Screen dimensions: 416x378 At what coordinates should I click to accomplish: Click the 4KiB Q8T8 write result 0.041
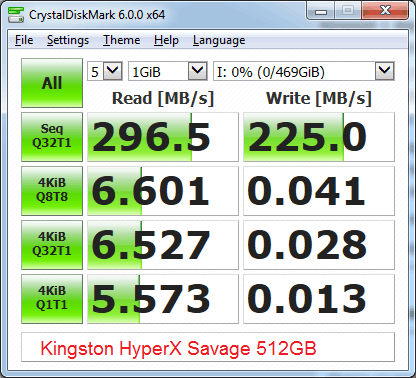[319, 191]
